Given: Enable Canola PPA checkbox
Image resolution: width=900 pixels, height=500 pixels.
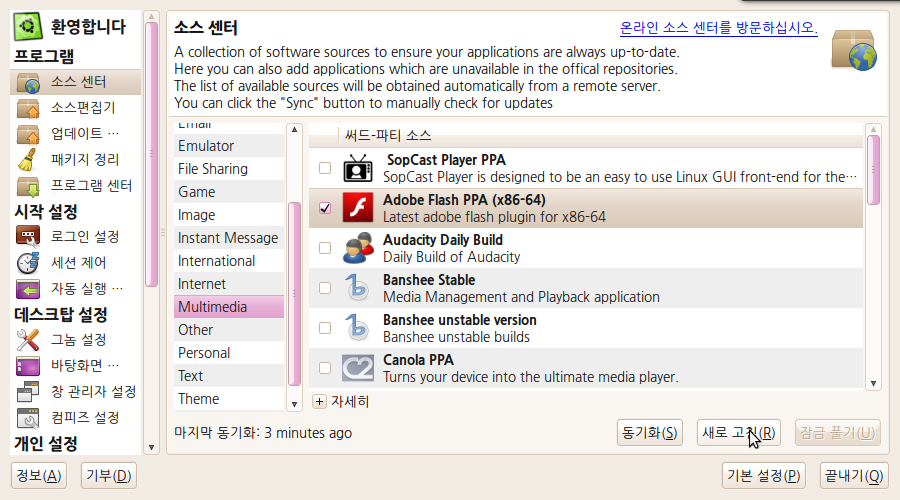Looking at the screenshot, I should 325,368.
